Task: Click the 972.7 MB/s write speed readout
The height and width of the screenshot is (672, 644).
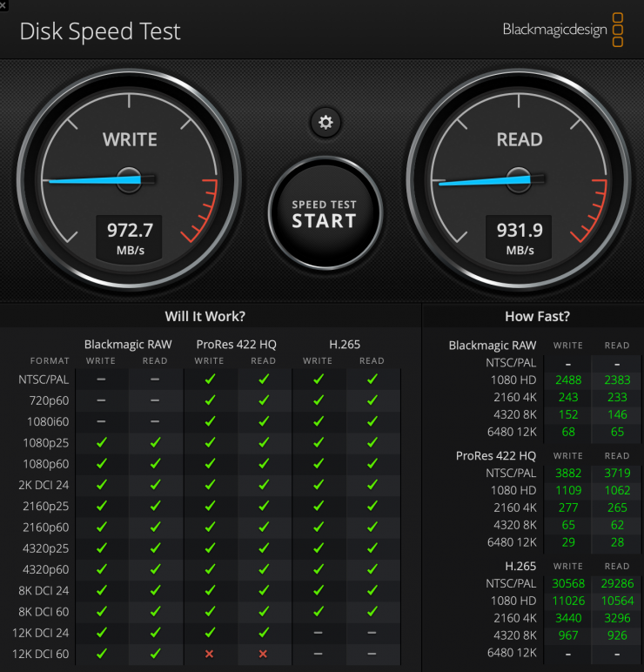Action: [x=130, y=239]
